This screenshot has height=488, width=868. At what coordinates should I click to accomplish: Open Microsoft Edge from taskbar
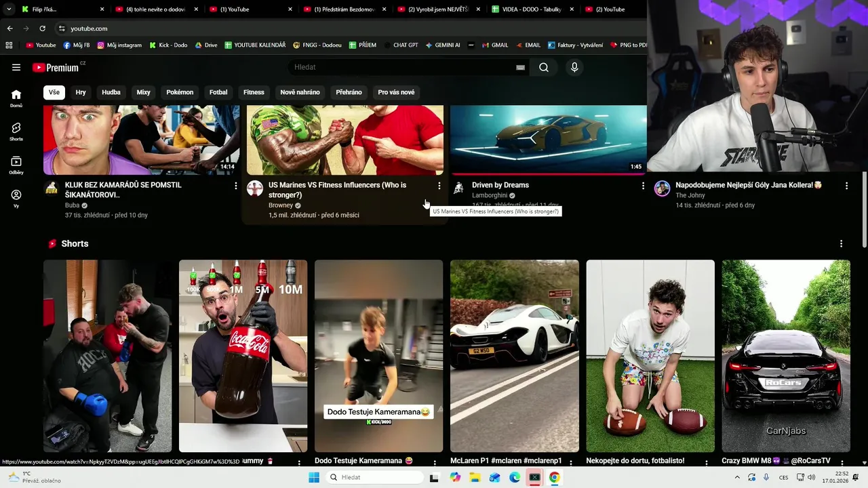point(515,477)
